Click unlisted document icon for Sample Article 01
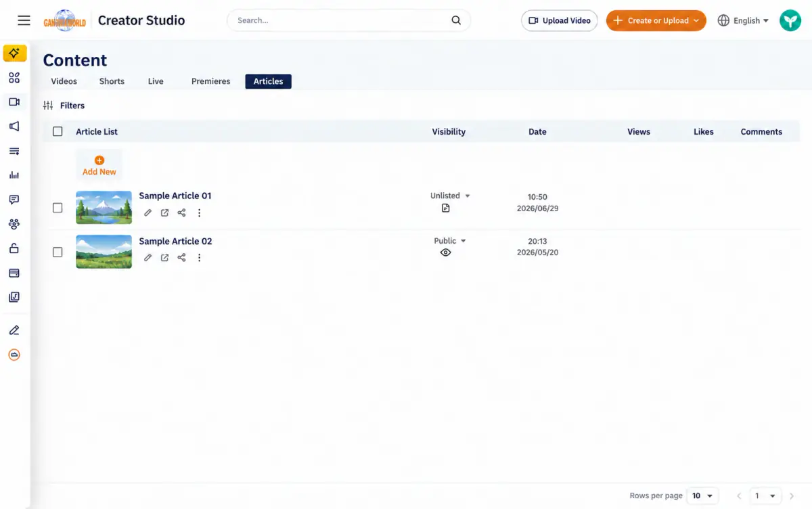The image size is (812, 509). [445, 208]
